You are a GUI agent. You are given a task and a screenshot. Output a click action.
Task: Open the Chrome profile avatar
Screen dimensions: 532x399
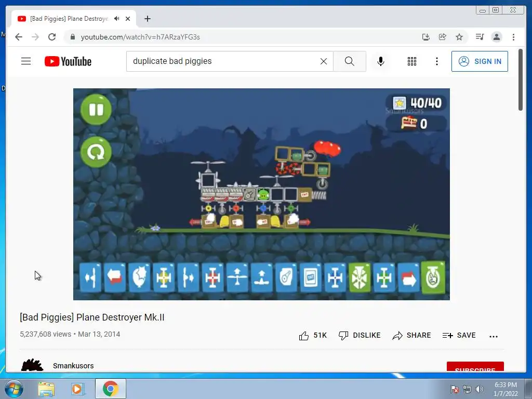496,37
